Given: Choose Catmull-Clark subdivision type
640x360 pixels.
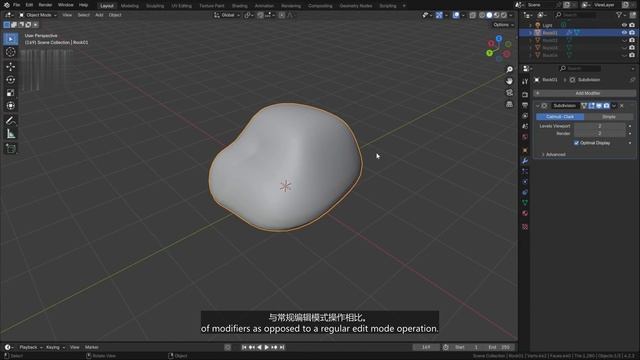Looking at the screenshot, I should (x=560, y=117).
